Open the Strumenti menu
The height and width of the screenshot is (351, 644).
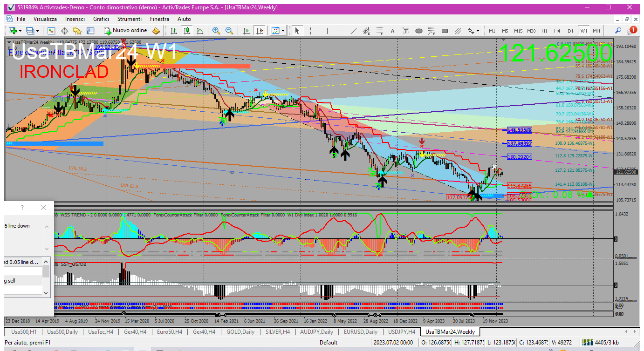click(x=130, y=19)
